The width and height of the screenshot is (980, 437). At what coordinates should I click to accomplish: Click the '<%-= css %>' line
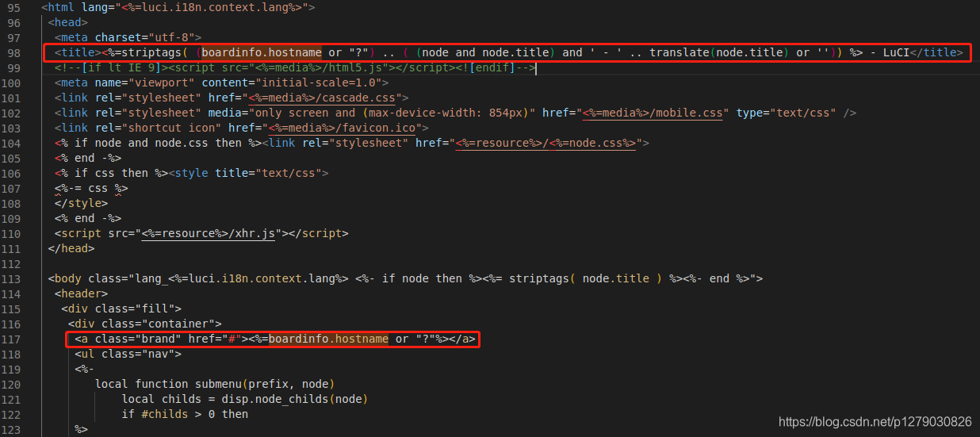[91, 189]
